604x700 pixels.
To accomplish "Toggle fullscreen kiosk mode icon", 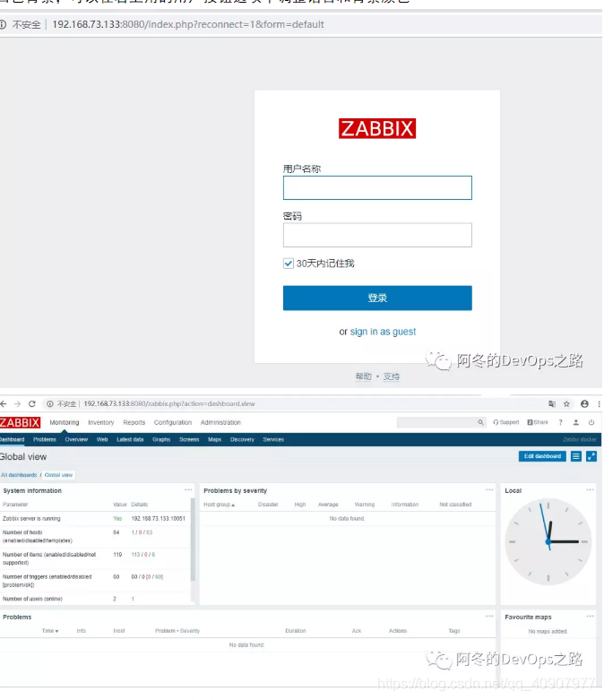I will [x=591, y=456].
